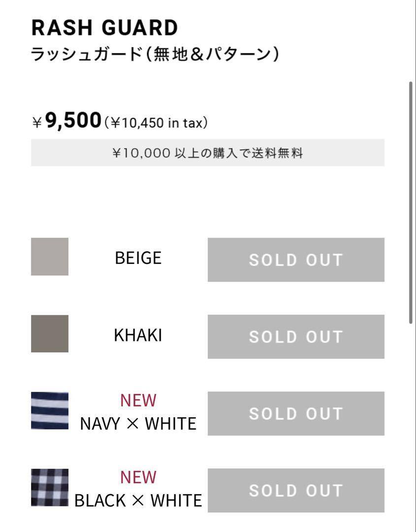Click the KHAKI color label

(x=138, y=335)
